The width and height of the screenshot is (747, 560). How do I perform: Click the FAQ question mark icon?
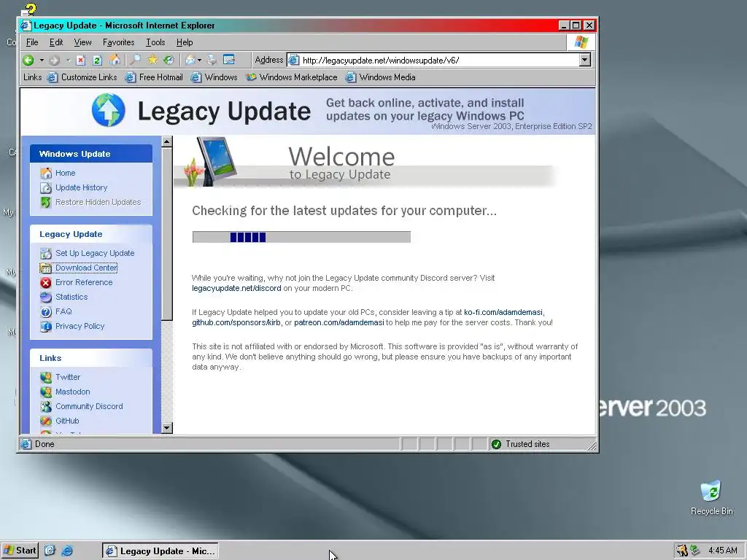[46, 312]
